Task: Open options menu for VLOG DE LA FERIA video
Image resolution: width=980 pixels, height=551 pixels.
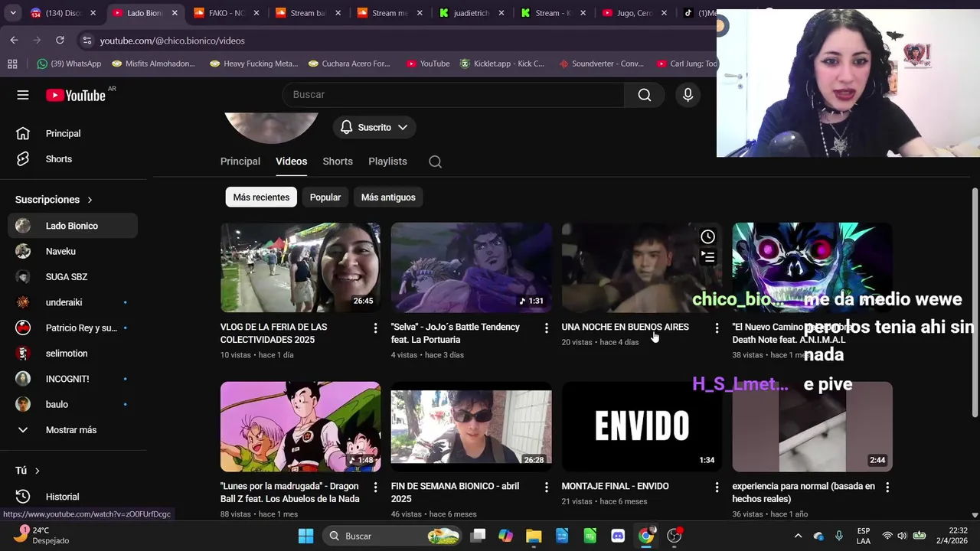Action: (x=375, y=328)
